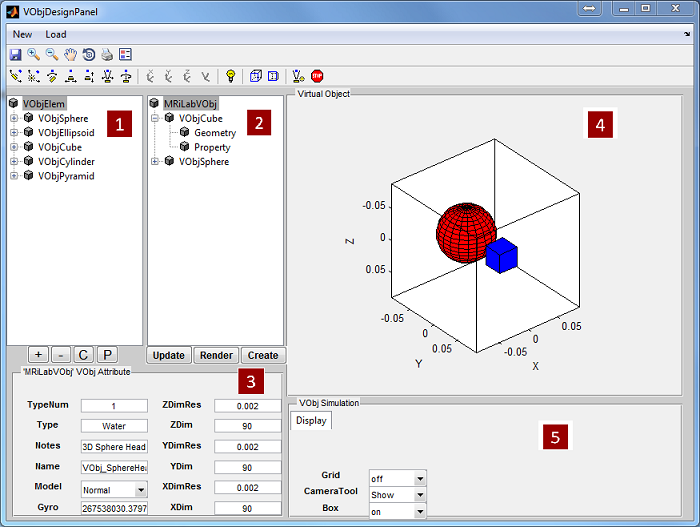Toggle the Insert Legend icon

125,54
